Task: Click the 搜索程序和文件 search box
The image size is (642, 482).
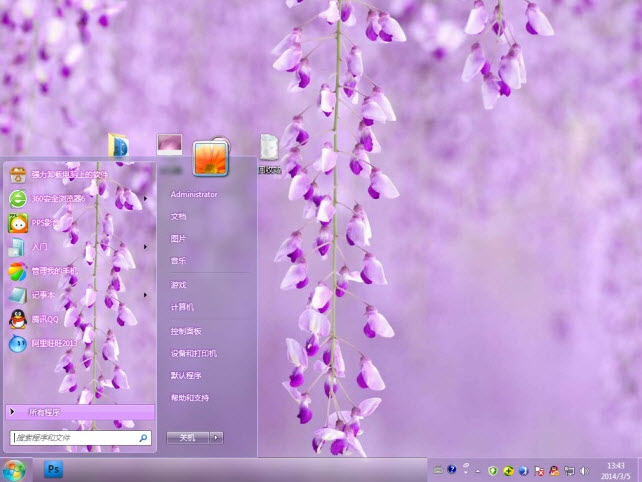Action: [74, 437]
